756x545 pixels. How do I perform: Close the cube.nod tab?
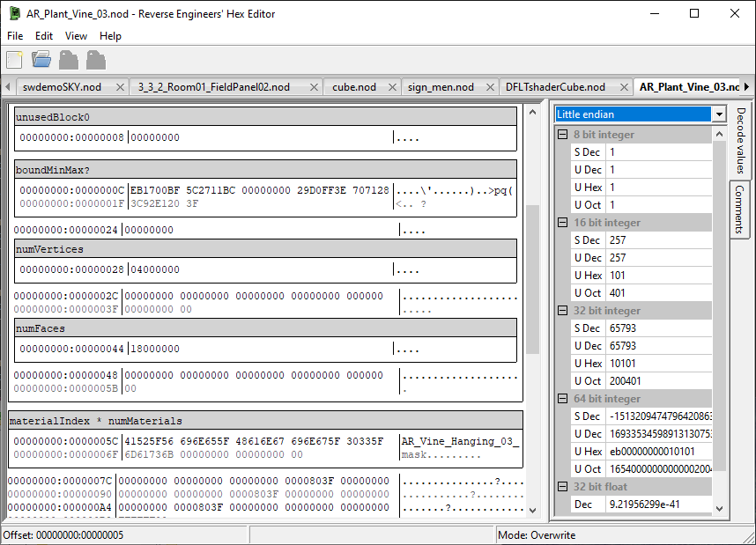pyautogui.click(x=391, y=87)
